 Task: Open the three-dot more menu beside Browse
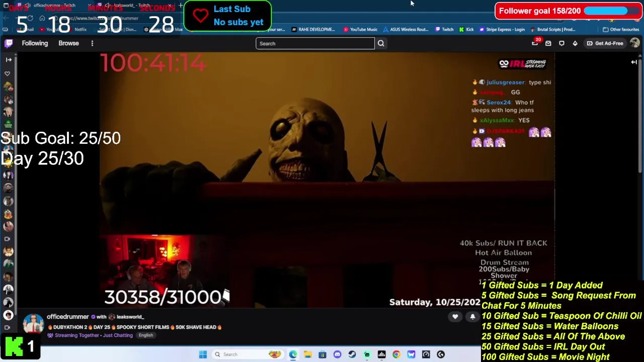click(92, 43)
